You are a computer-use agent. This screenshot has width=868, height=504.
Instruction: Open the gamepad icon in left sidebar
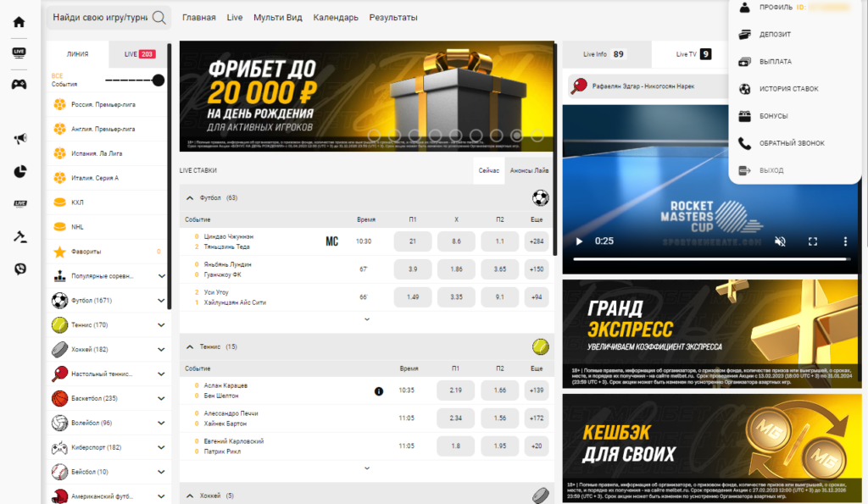pyautogui.click(x=19, y=85)
